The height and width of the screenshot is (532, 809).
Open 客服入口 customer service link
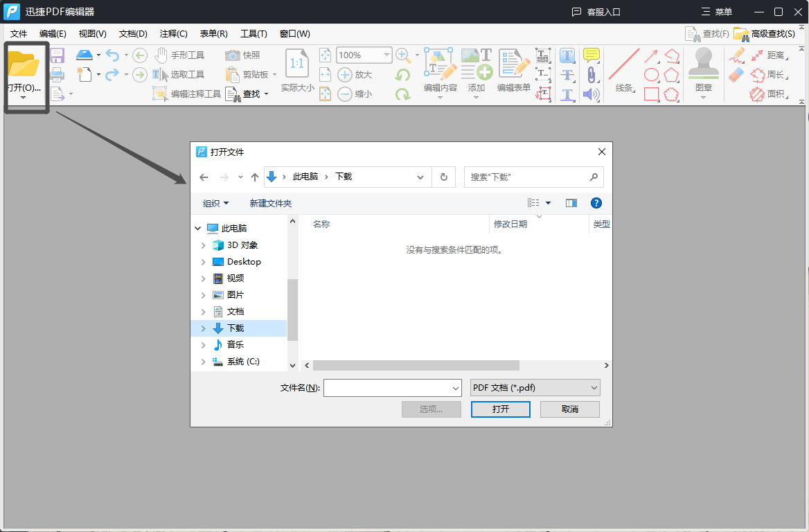pyautogui.click(x=596, y=12)
